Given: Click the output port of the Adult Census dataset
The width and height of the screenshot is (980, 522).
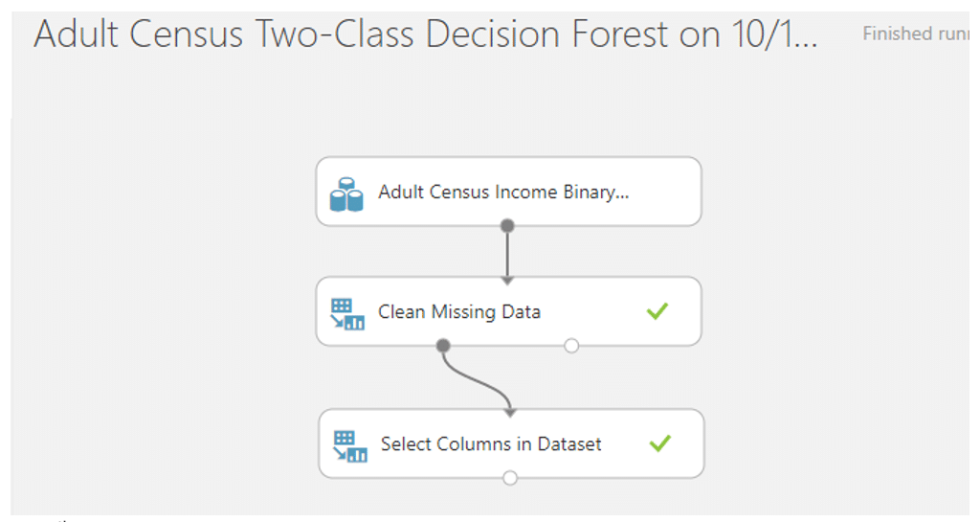Looking at the screenshot, I should (x=507, y=226).
